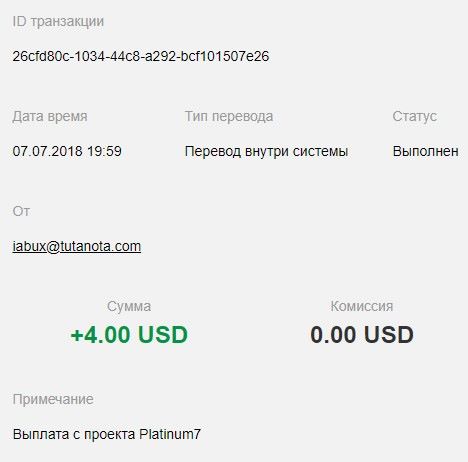Click the Статус label
Screen dimensions: 468x462
pos(414,117)
